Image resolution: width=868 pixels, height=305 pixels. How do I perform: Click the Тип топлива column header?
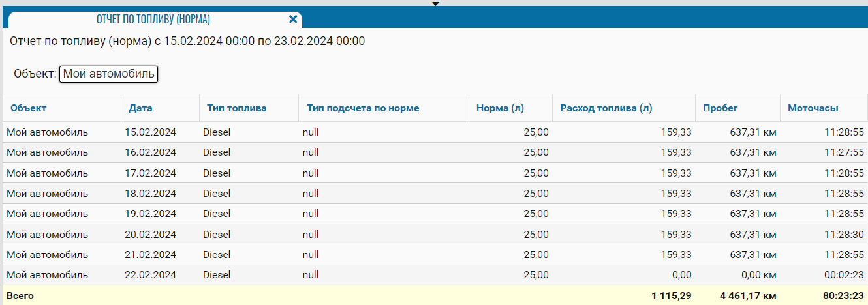click(x=236, y=108)
